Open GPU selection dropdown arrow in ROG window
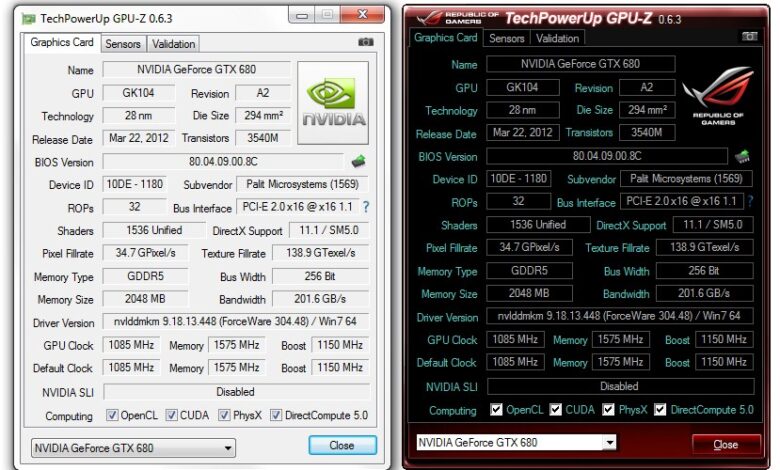This screenshot has height=470, width=780. pyautogui.click(x=609, y=442)
